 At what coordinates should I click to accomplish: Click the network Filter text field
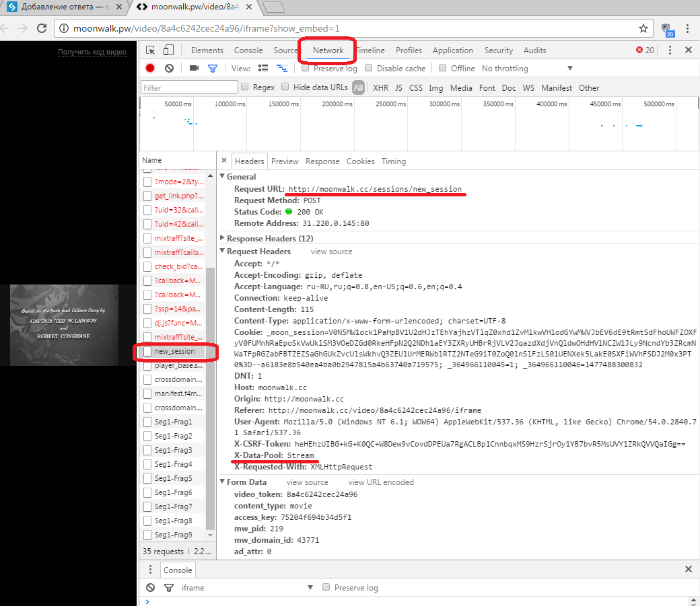(189, 87)
